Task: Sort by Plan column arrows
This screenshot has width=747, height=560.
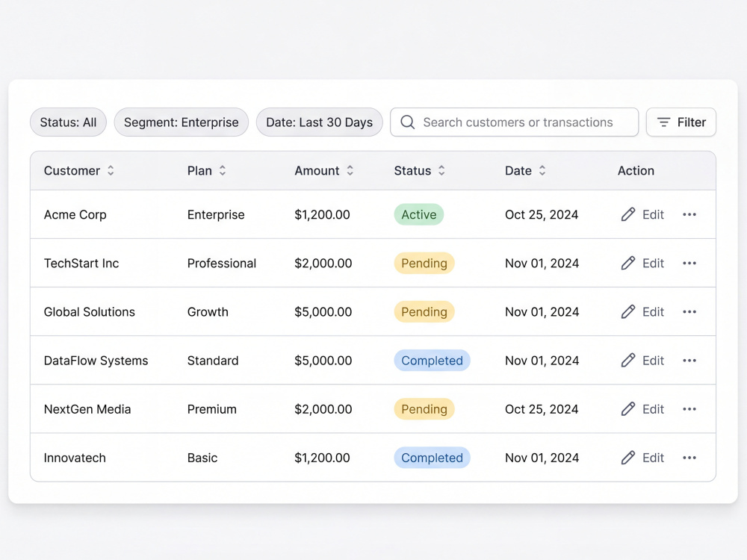Action: tap(223, 170)
